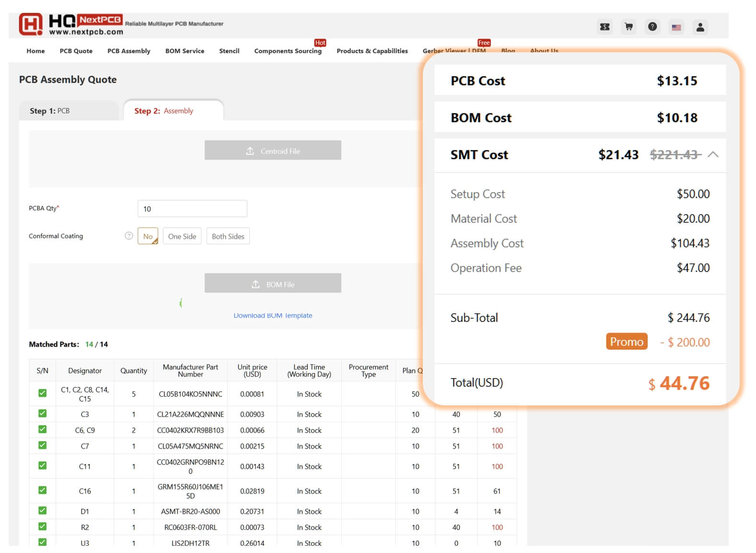Screen dimensions: 756x553
Task: Select One Side conformal coating option
Action: [182, 236]
